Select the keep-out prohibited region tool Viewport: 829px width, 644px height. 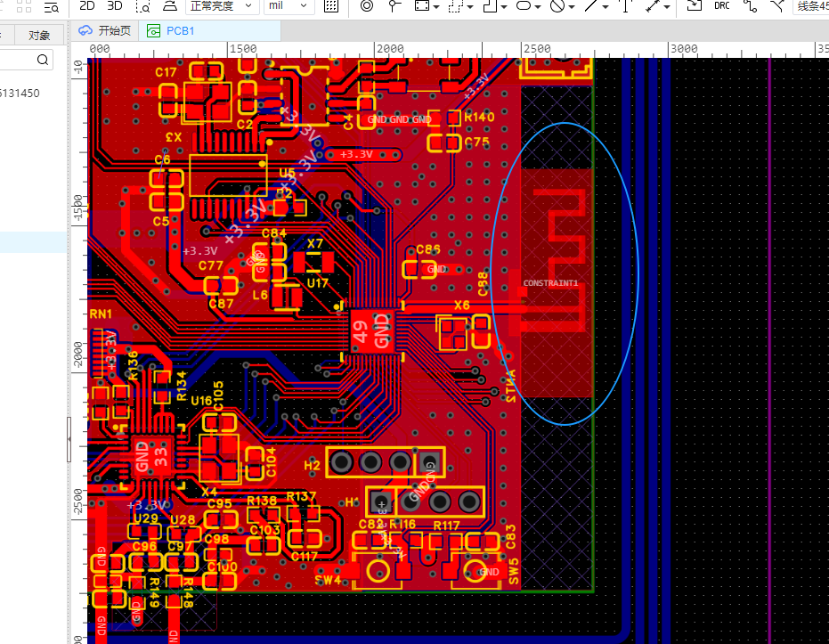point(557,6)
